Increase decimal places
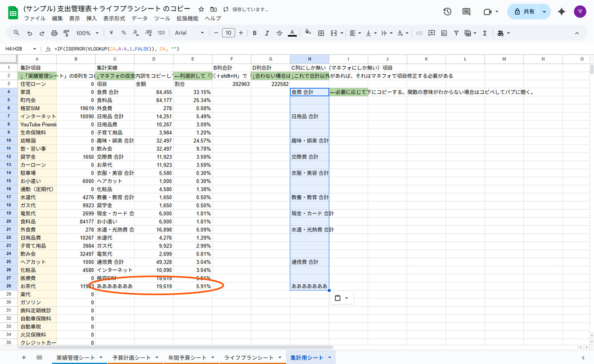 coord(148,33)
